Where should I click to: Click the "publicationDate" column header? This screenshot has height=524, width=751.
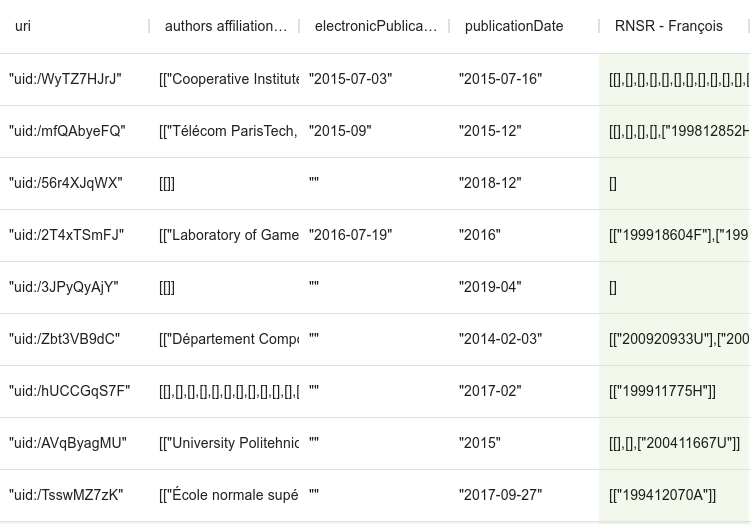click(513, 26)
